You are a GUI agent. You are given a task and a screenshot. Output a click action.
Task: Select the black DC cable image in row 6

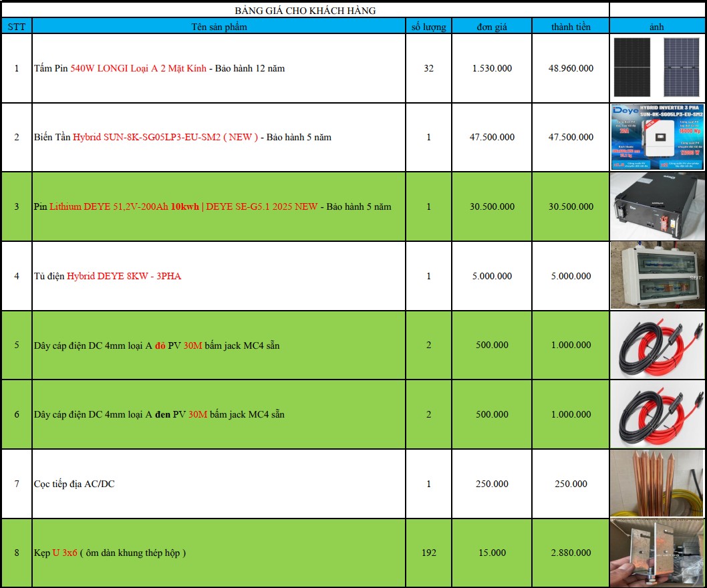658,414
